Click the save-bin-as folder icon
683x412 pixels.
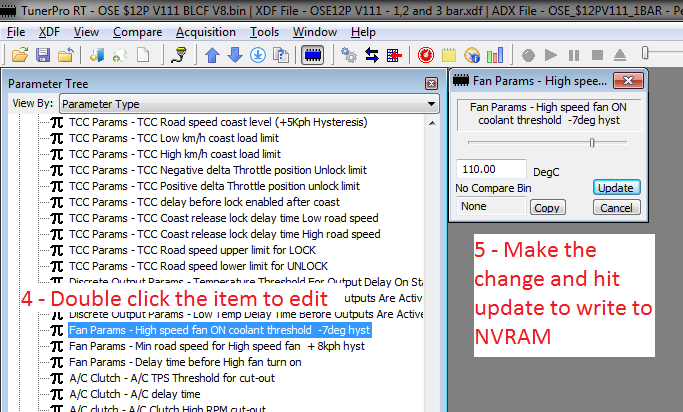(65, 55)
